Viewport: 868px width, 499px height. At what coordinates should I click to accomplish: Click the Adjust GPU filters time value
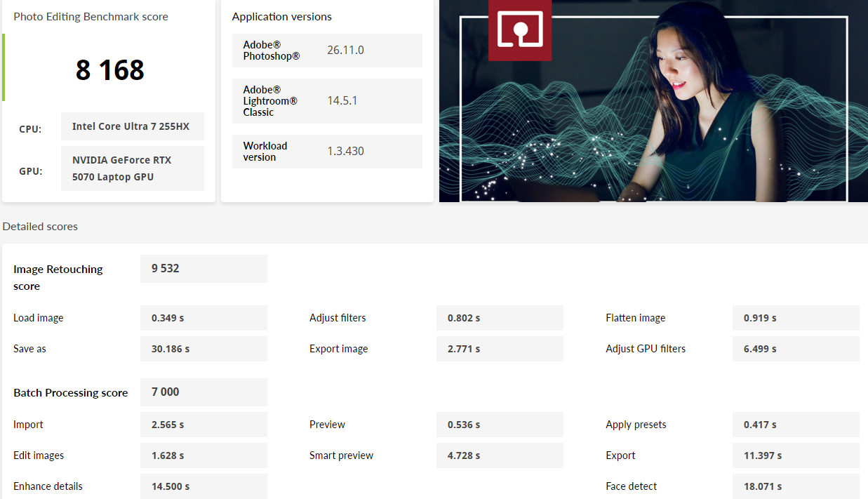pyautogui.click(x=796, y=349)
